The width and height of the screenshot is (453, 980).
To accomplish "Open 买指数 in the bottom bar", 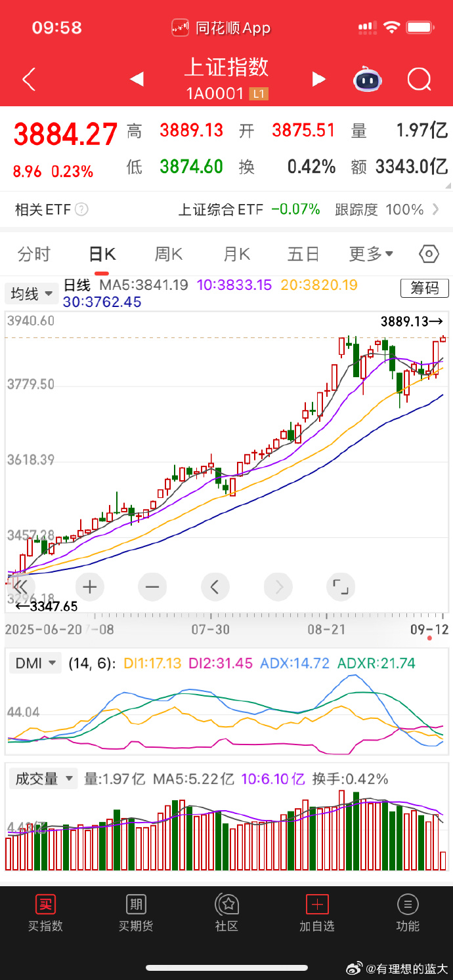I will (45, 913).
